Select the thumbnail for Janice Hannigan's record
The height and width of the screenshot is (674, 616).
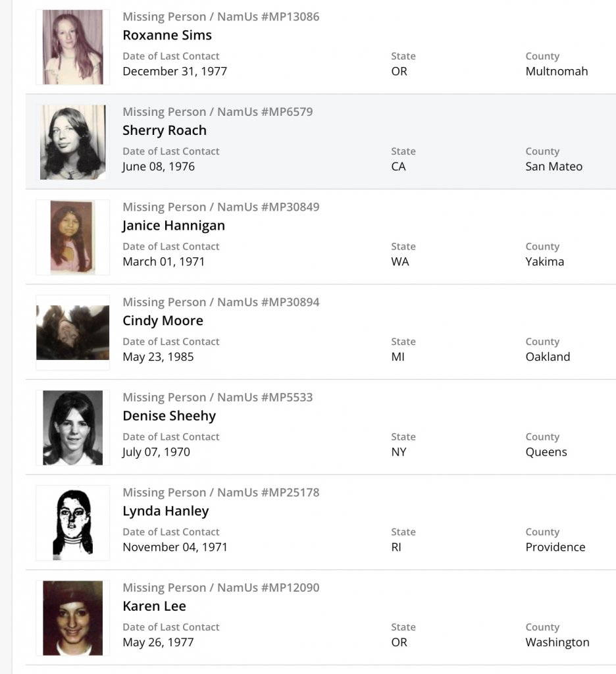[72, 237]
